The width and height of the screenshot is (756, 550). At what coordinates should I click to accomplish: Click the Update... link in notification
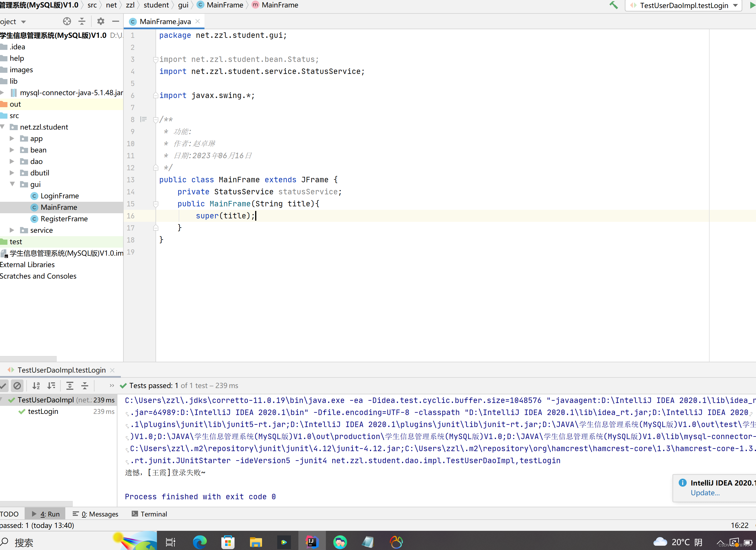tap(705, 493)
